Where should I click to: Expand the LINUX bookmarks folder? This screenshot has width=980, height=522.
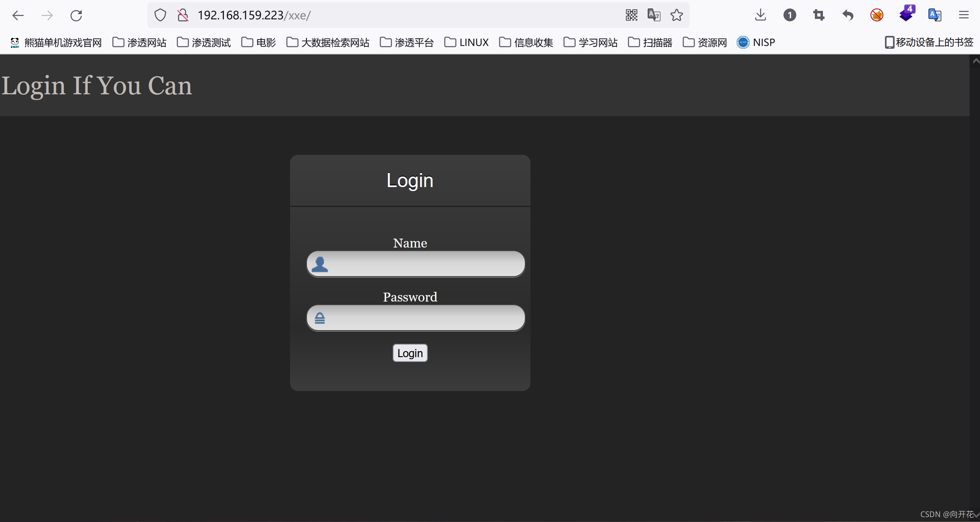tap(466, 42)
